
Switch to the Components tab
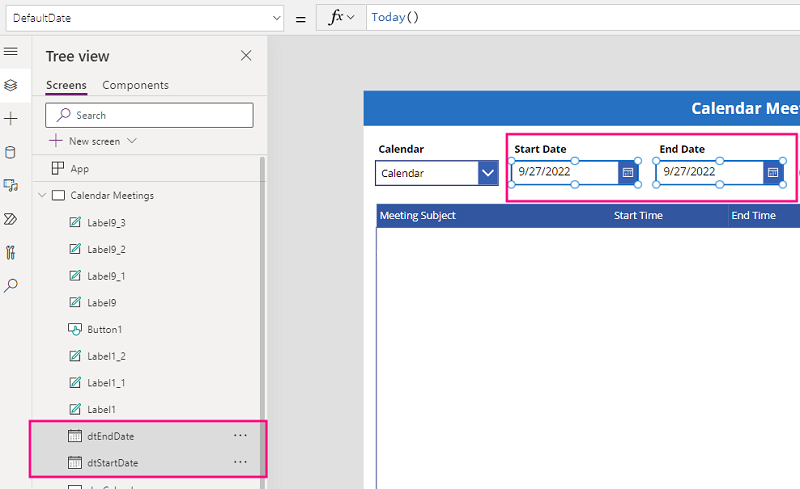click(135, 85)
